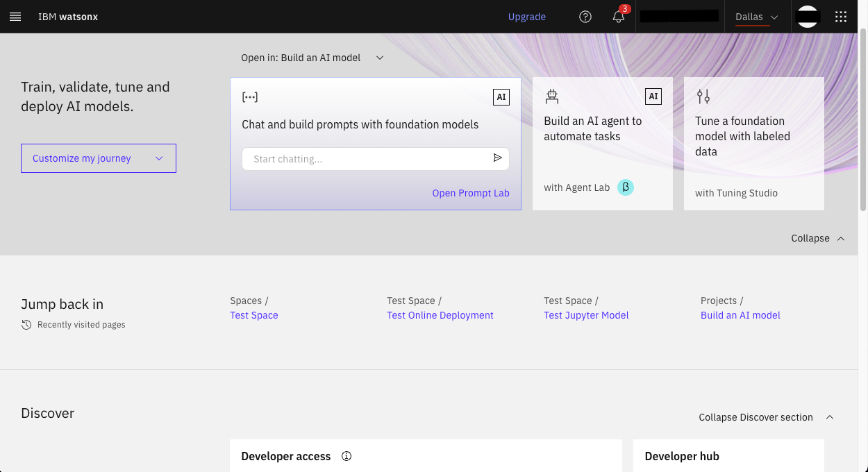Click the info icon beside Developer access
This screenshot has height=472, width=868.
347,456
